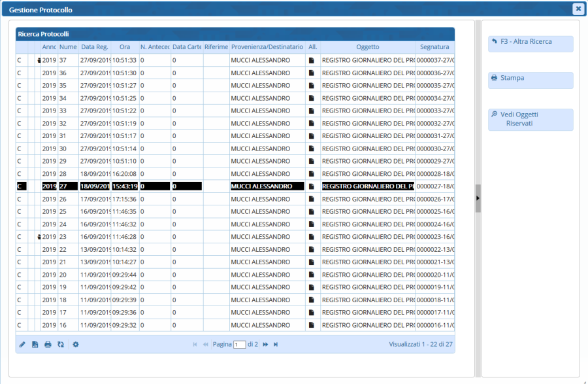Click the page number input field
This screenshot has width=588, height=384.
(x=240, y=344)
